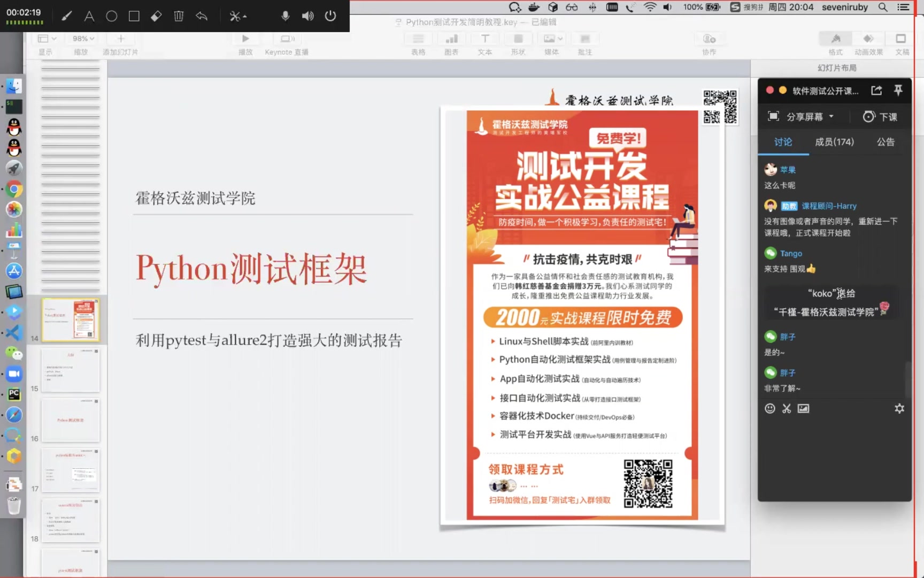
Task: Play the Keynote slideshow
Action: pyautogui.click(x=245, y=39)
